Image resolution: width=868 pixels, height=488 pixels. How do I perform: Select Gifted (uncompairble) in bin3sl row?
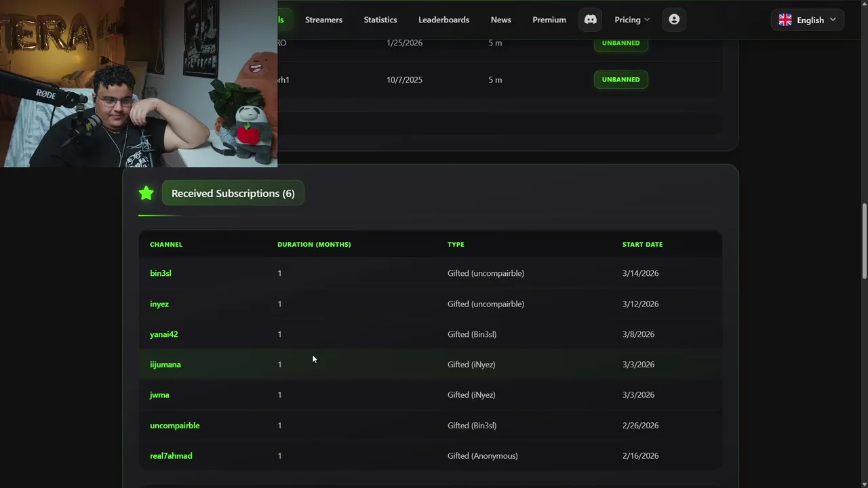pos(486,273)
